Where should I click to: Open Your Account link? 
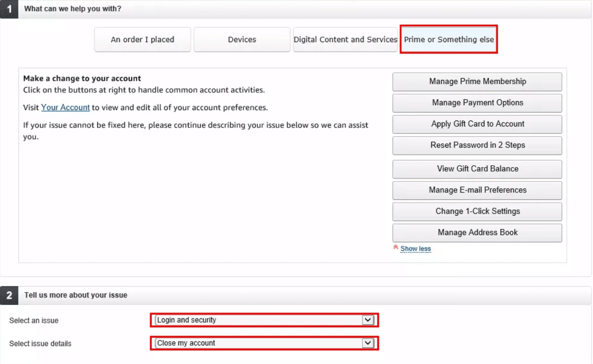(x=65, y=107)
